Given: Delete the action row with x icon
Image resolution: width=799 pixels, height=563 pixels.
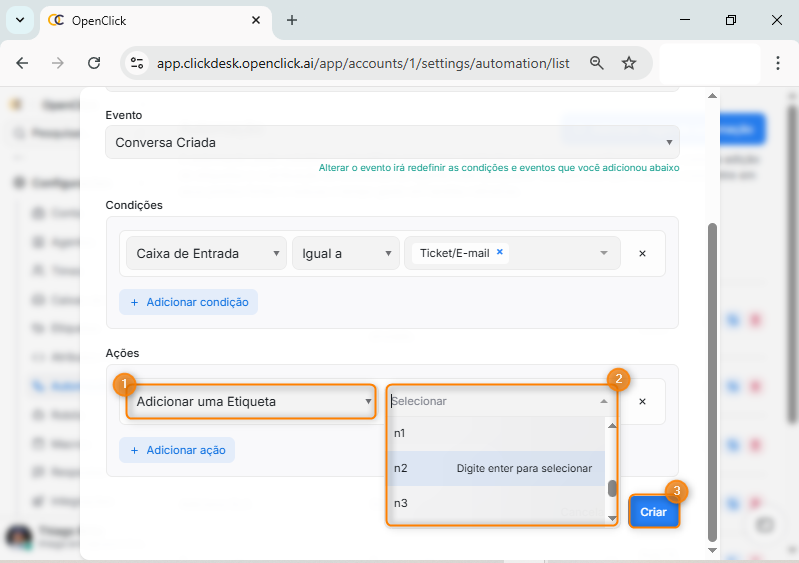Looking at the screenshot, I should pos(642,401).
